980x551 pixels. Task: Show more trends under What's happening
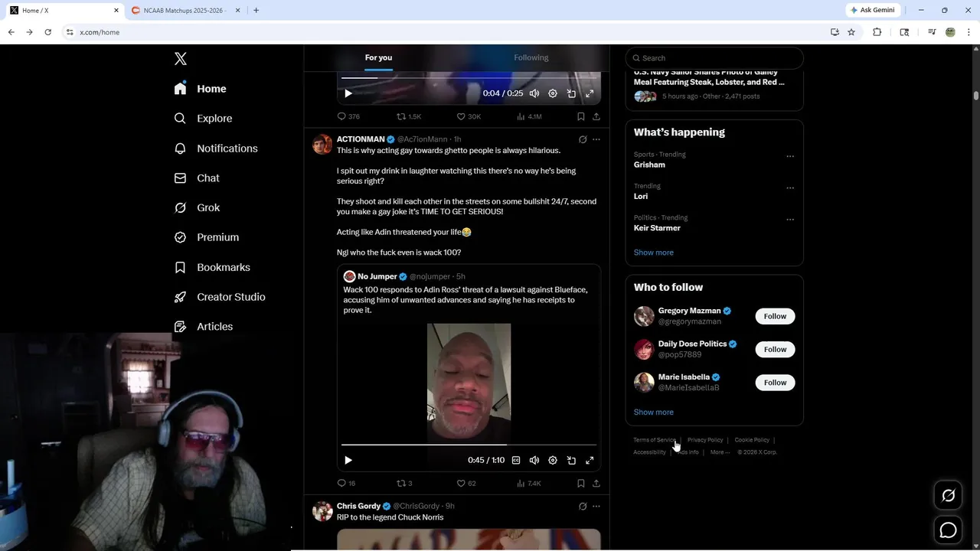coord(653,253)
